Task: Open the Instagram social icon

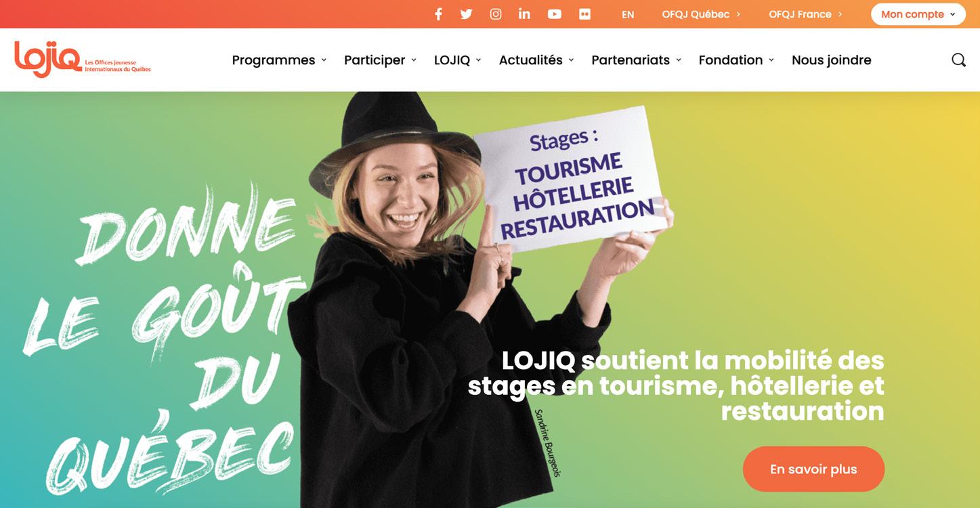Action: click(496, 14)
